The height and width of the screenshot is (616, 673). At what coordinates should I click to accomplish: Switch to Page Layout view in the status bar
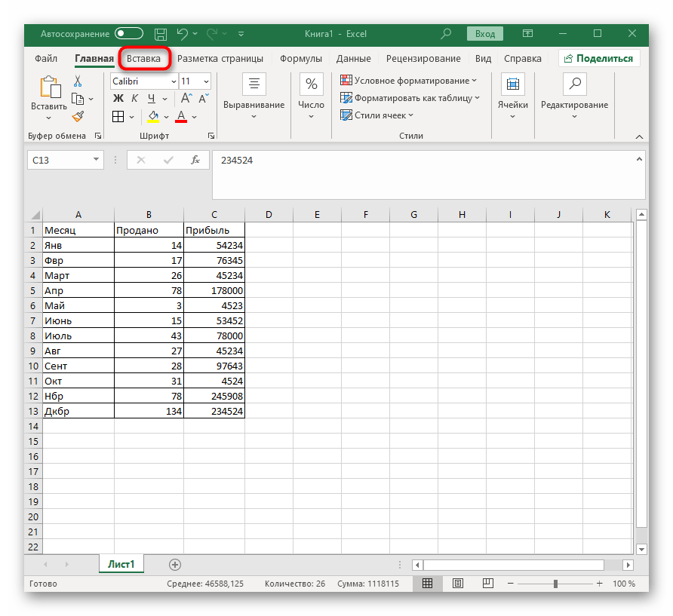pos(458,584)
